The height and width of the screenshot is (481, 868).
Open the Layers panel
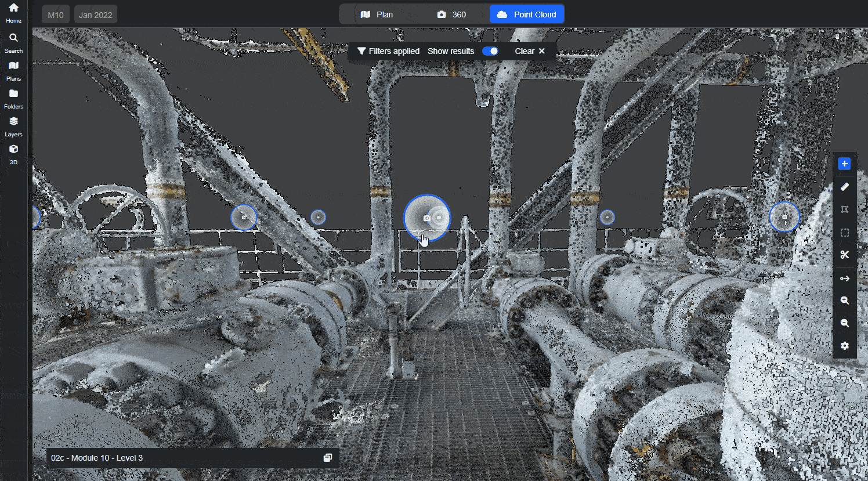click(13, 126)
